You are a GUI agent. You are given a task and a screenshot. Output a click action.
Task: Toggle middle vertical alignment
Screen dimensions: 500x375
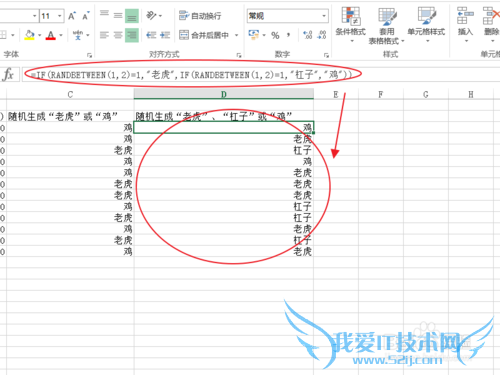(x=118, y=15)
